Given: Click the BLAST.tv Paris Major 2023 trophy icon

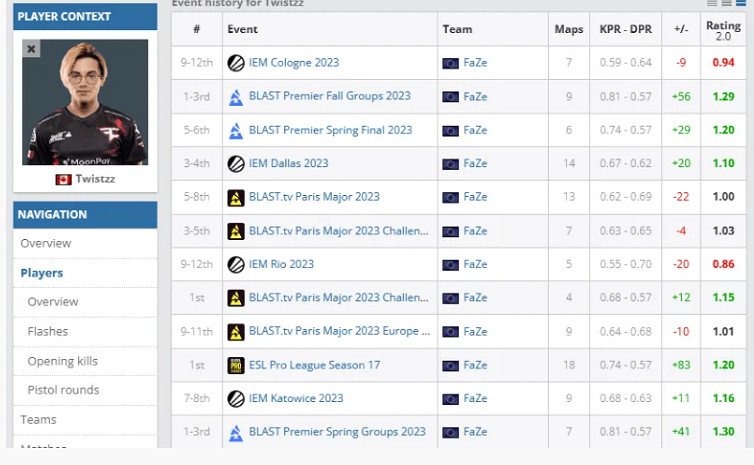Looking at the screenshot, I should click(x=236, y=197).
